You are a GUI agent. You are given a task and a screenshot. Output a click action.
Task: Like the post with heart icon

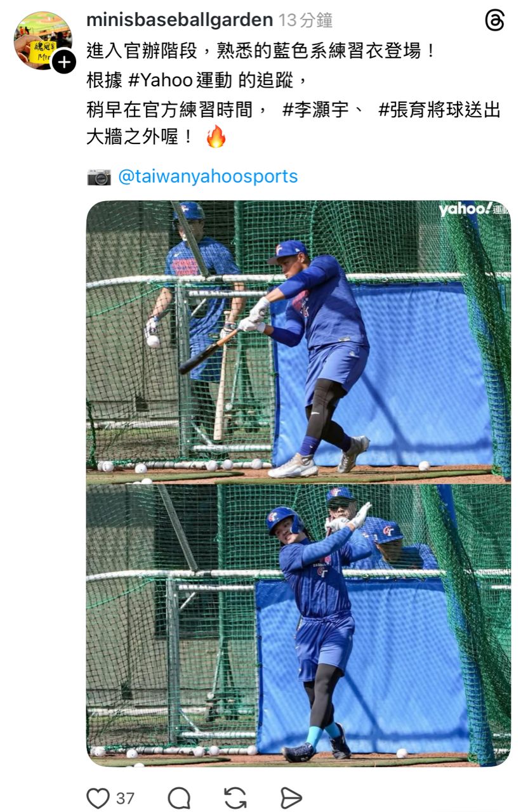click(x=98, y=798)
